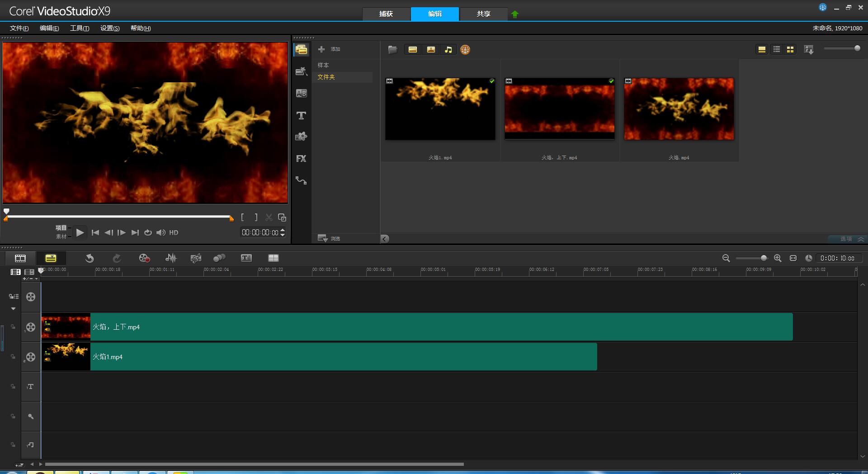Switch to Storyboard view

pos(20,258)
